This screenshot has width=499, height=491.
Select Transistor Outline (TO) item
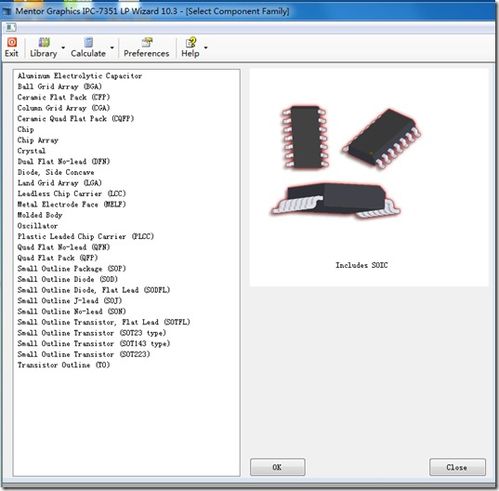coord(64,365)
